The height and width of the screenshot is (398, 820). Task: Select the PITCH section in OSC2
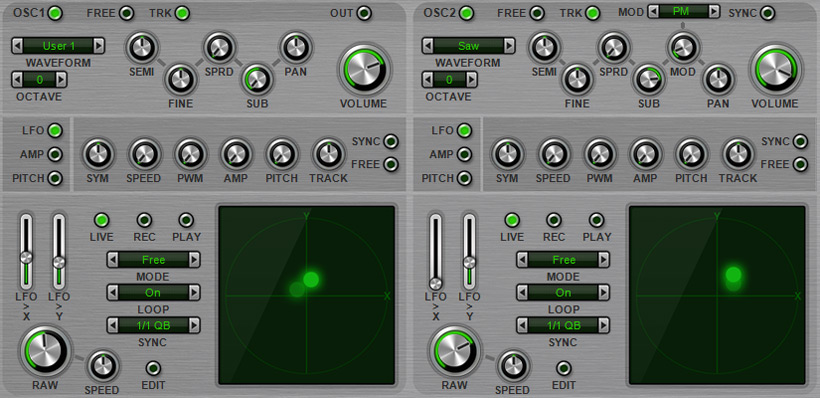(x=463, y=178)
